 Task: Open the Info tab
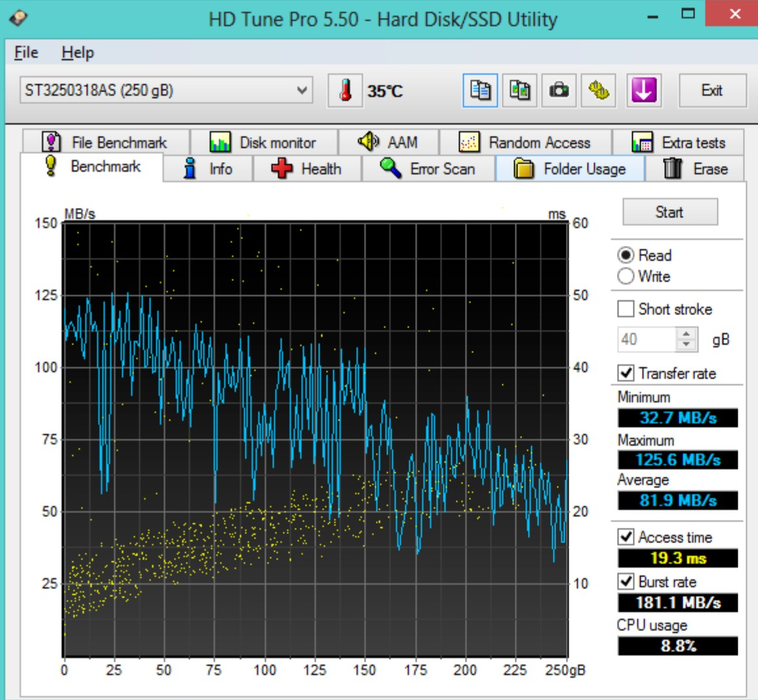tap(208, 168)
